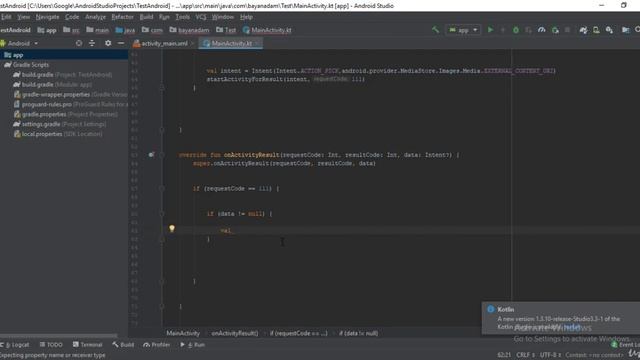
Task: Open the Analyze menu
Action: (x=95, y=17)
